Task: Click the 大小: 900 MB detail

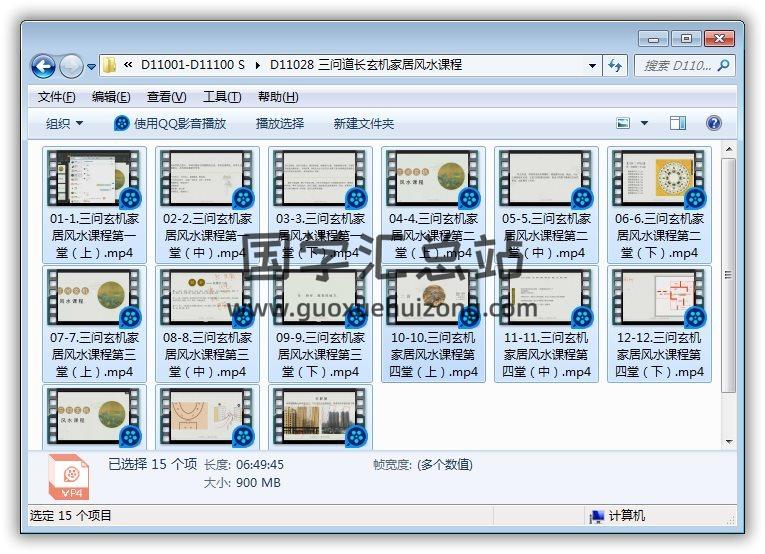Action: (242, 483)
